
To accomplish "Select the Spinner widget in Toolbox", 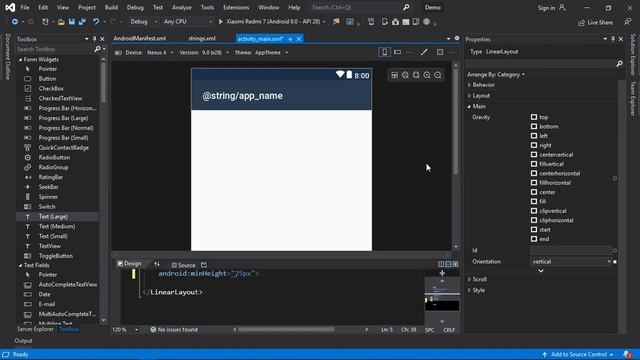I will 48,197.
